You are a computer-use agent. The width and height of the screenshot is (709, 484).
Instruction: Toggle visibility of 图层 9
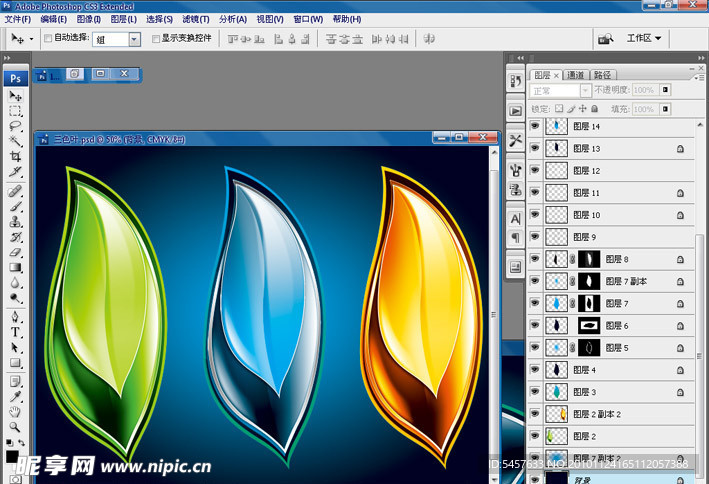click(534, 237)
